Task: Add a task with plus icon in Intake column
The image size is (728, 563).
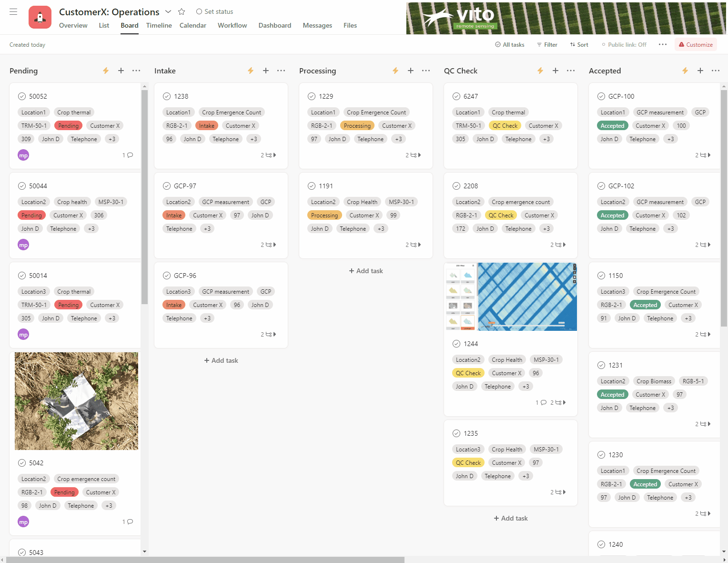Action: [x=266, y=71]
